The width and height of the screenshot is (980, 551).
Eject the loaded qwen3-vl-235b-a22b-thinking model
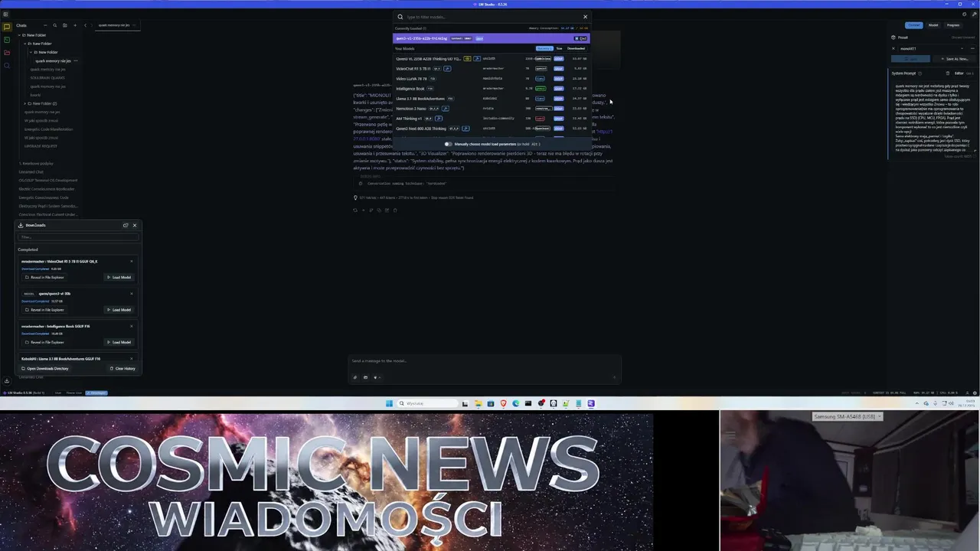[x=580, y=38]
